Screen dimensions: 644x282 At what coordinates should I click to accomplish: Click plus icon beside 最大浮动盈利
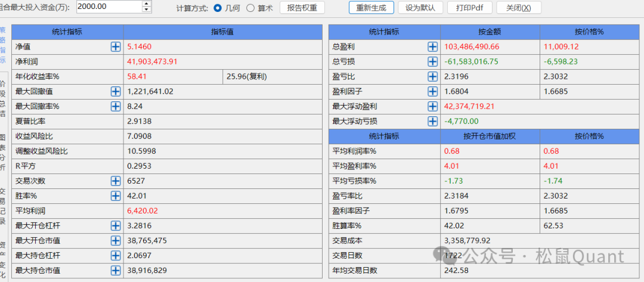[x=432, y=106]
